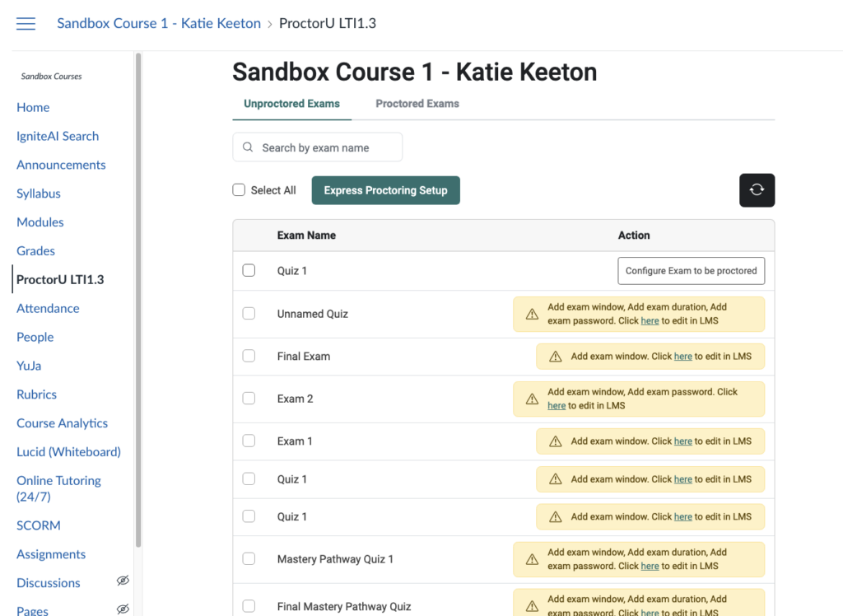The image size is (843, 616).
Task: Click the 'Sandbox Courses' sidebar label
Action: coord(52,77)
